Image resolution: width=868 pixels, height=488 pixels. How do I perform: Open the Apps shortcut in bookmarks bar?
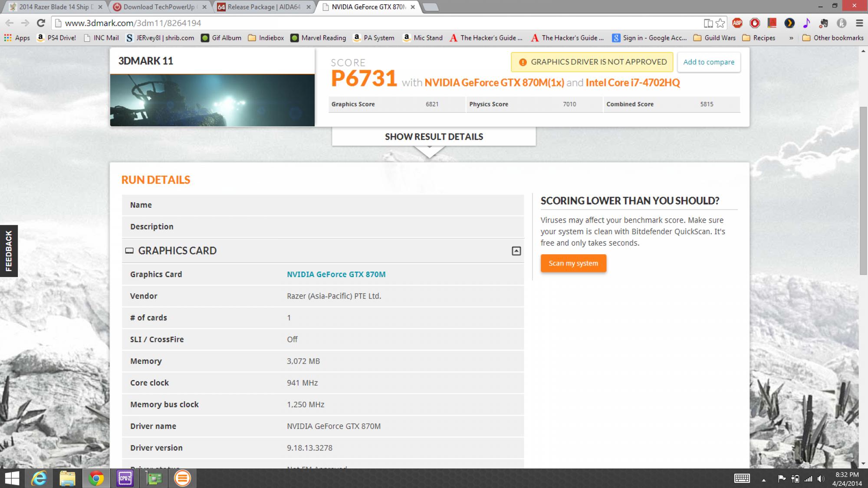[17, 38]
